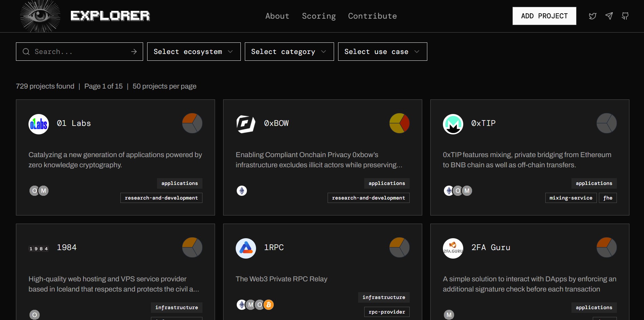Screen dimensions: 644x320
Task: Select the mixing-service tag on 0xTIP
Action: coord(570,198)
